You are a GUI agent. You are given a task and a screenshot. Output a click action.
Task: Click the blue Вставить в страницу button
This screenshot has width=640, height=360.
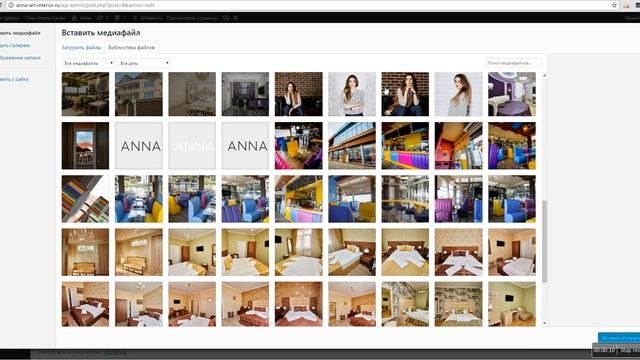[619, 338]
